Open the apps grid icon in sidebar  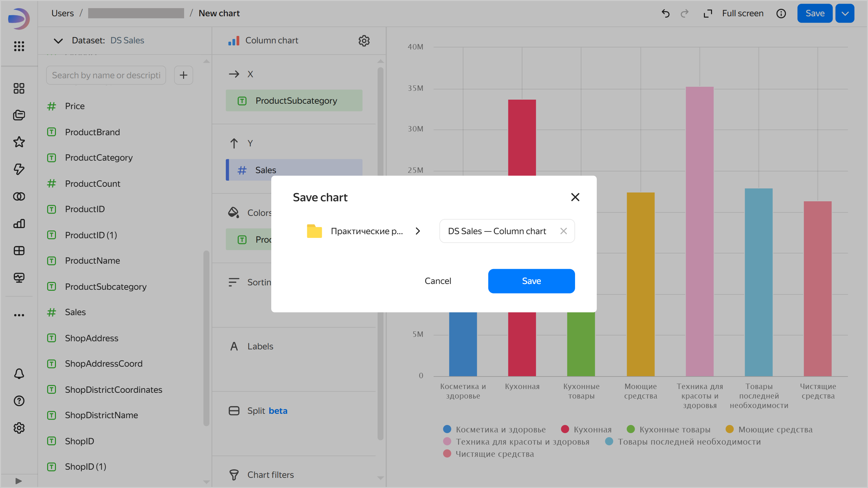pos(19,46)
